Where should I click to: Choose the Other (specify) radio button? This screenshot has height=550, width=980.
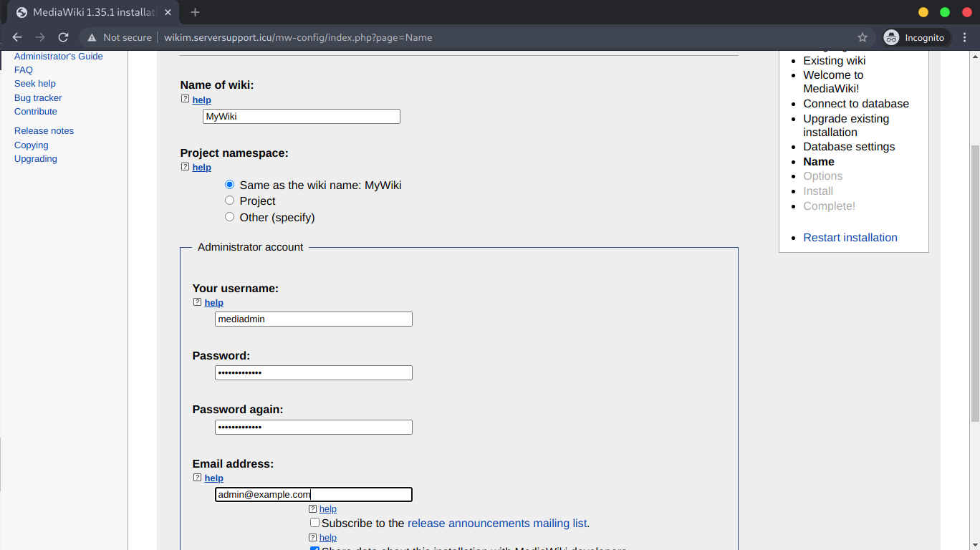pos(230,217)
